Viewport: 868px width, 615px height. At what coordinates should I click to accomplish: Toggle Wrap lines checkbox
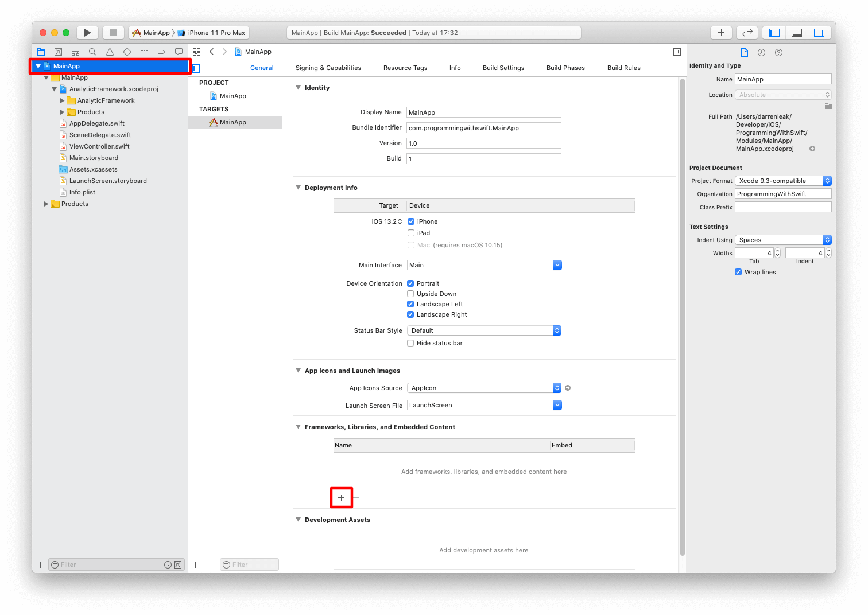click(738, 272)
